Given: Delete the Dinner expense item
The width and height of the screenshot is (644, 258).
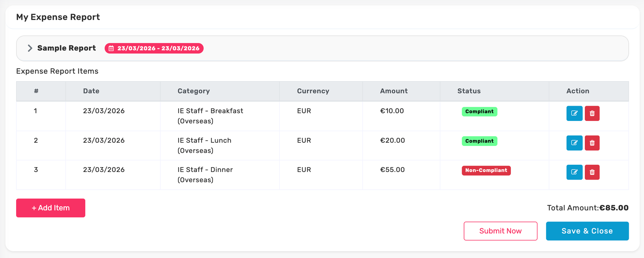Looking at the screenshot, I should (x=592, y=172).
